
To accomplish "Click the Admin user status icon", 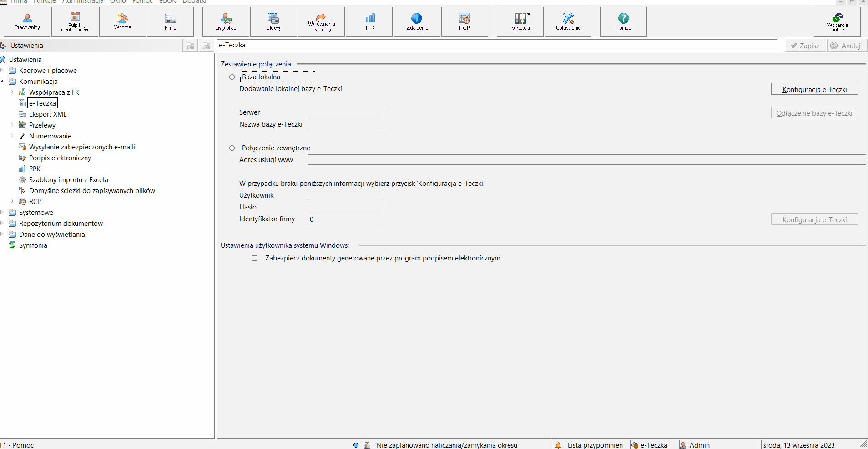I will tap(683, 445).
